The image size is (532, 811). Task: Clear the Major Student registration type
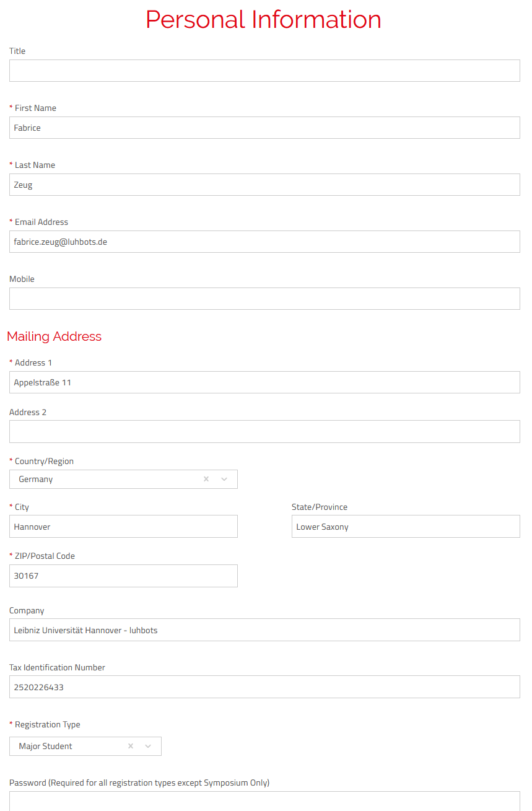coord(131,746)
